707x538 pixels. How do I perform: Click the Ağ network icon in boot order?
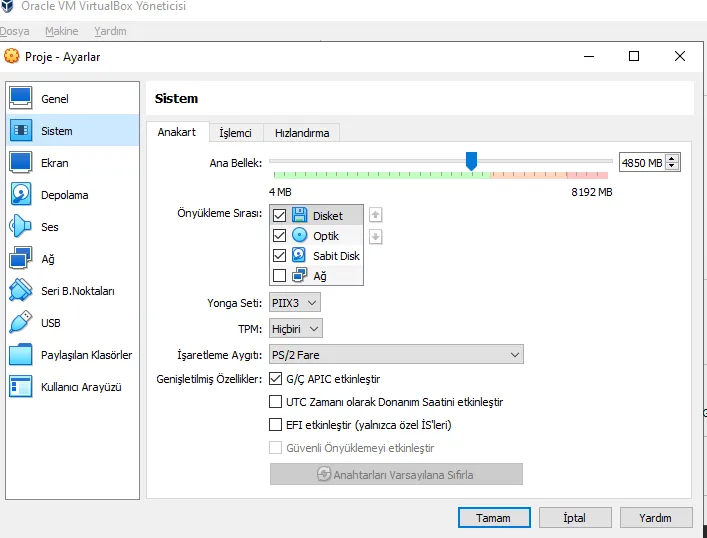299,275
